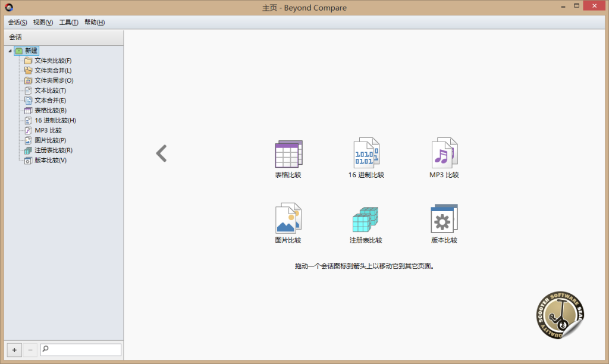This screenshot has width=609, height=364.
Task: Click the left arrow to switch pages
Action: [x=161, y=153]
